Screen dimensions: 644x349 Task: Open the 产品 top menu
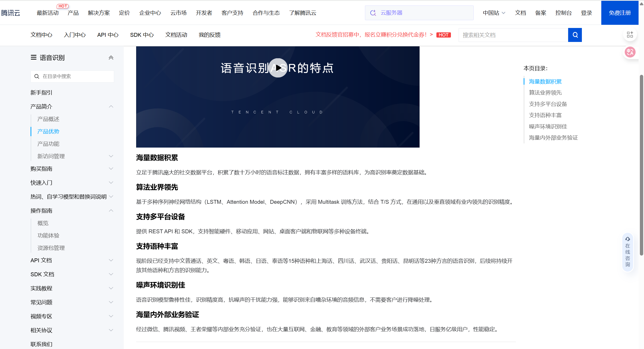[73, 13]
